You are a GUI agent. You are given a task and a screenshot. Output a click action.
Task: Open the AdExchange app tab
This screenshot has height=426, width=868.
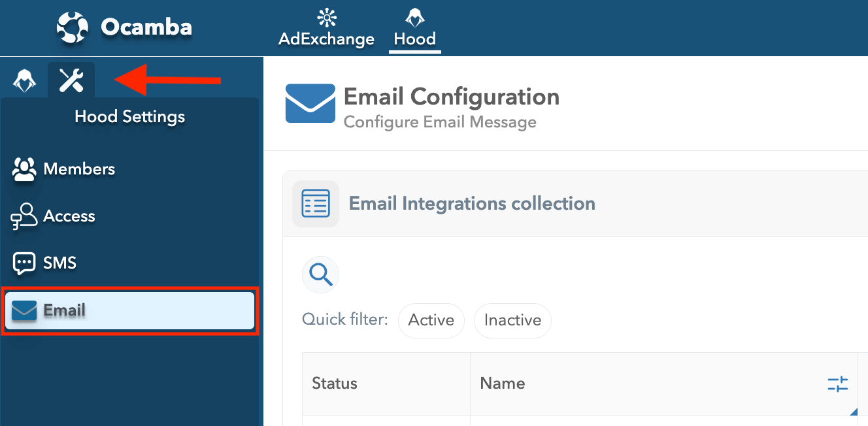pyautogui.click(x=326, y=28)
